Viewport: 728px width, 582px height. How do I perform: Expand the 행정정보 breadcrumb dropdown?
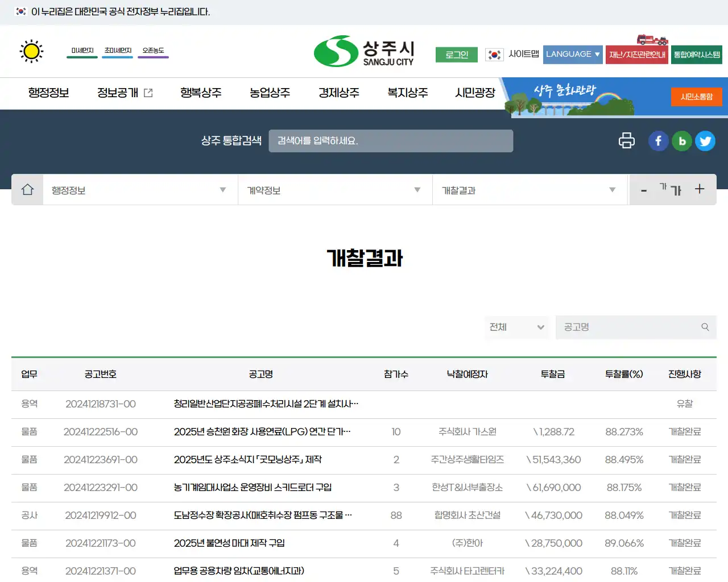(x=140, y=190)
